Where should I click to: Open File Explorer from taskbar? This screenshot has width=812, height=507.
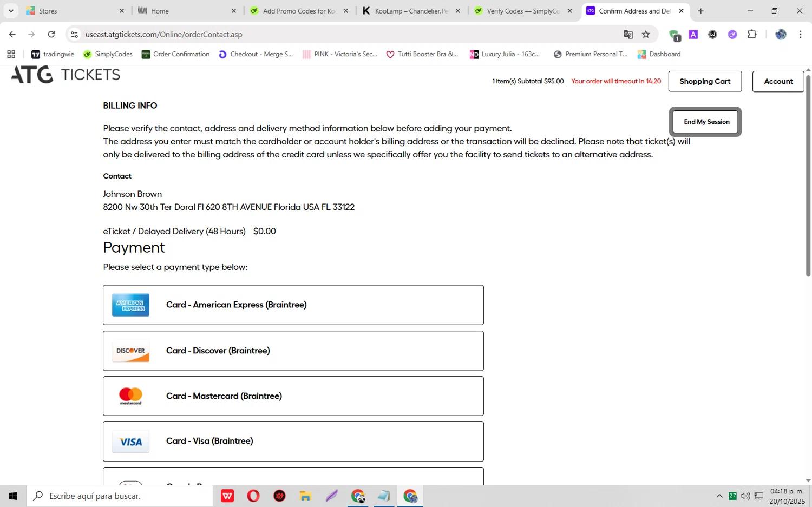coord(305,496)
